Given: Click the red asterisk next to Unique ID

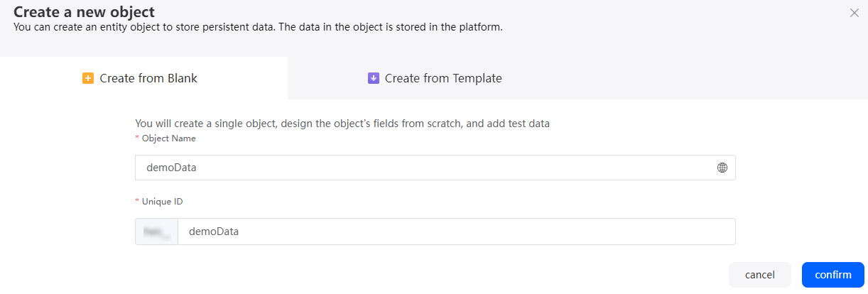Looking at the screenshot, I should (137, 202).
